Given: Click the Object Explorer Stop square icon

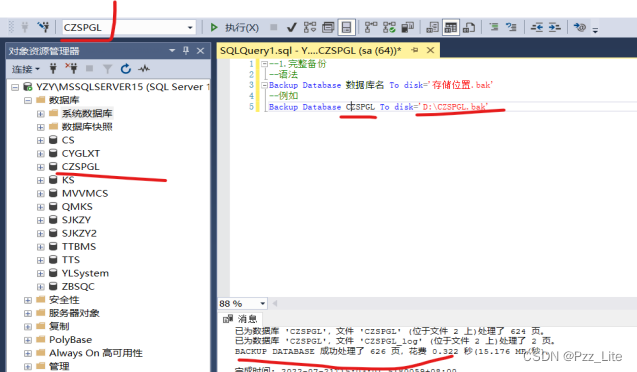Looking at the screenshot, I should (89, 69).
